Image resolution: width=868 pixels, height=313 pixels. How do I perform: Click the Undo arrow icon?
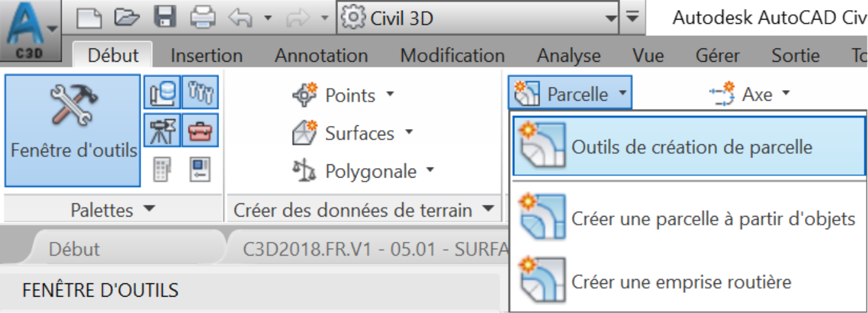(240, 18)
